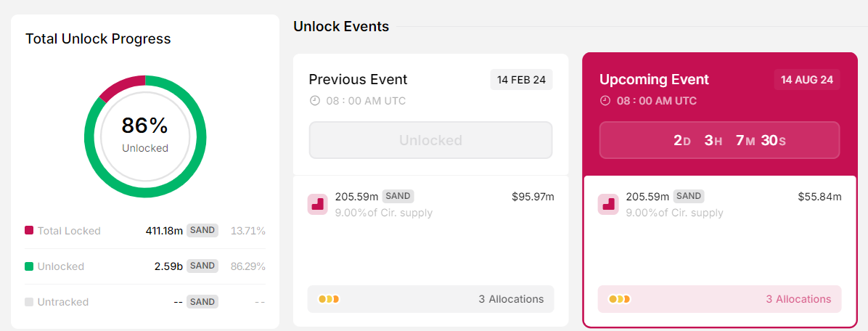This screenshot has height=331, width=868.
Task: Click the disabled Unlocked button
Action: click(x=430, y=140)
